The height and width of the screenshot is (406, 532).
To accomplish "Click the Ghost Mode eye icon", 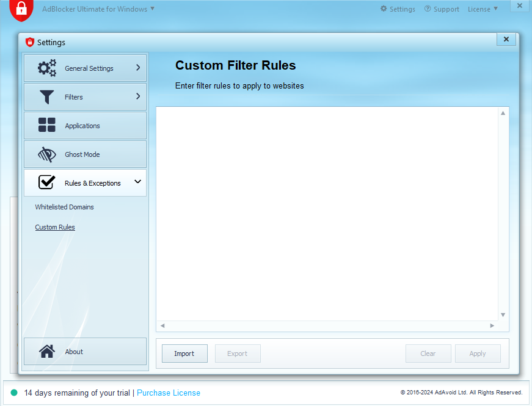I will 47,154.
